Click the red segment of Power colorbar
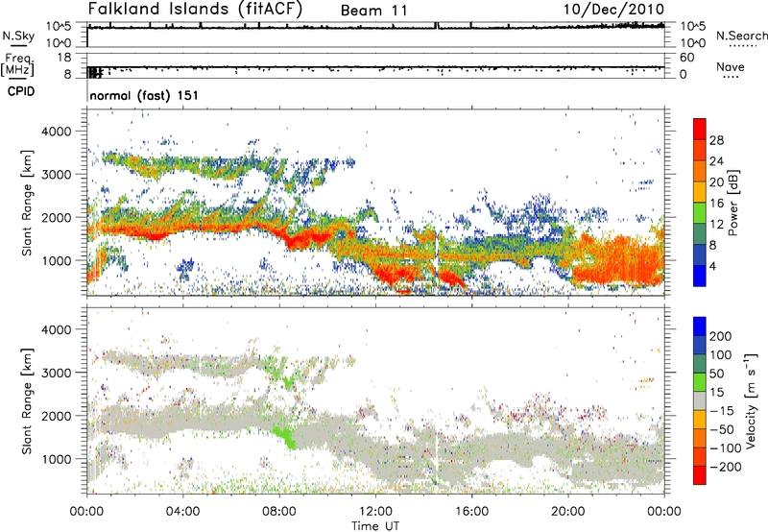The image size is (768, 532). [700, 130]
